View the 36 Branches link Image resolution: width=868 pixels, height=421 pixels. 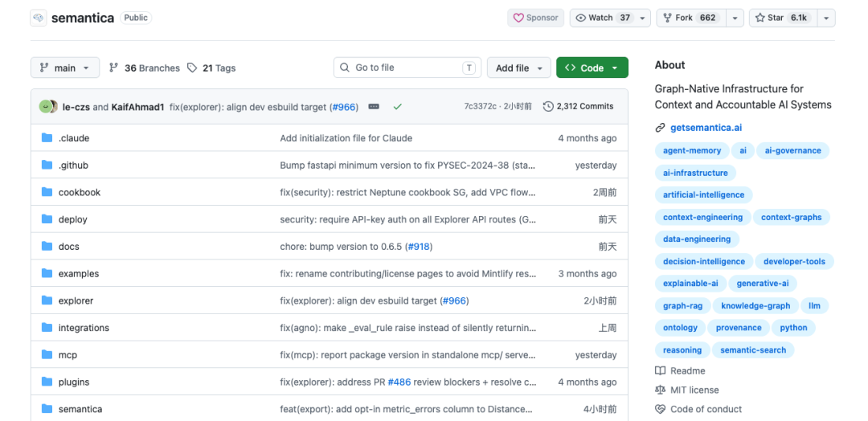[145, 68]
